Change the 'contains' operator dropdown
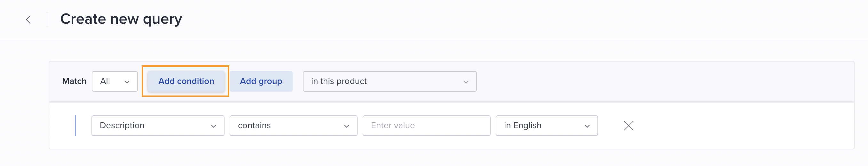Screen dimensions: 868x166 (293, 126)
